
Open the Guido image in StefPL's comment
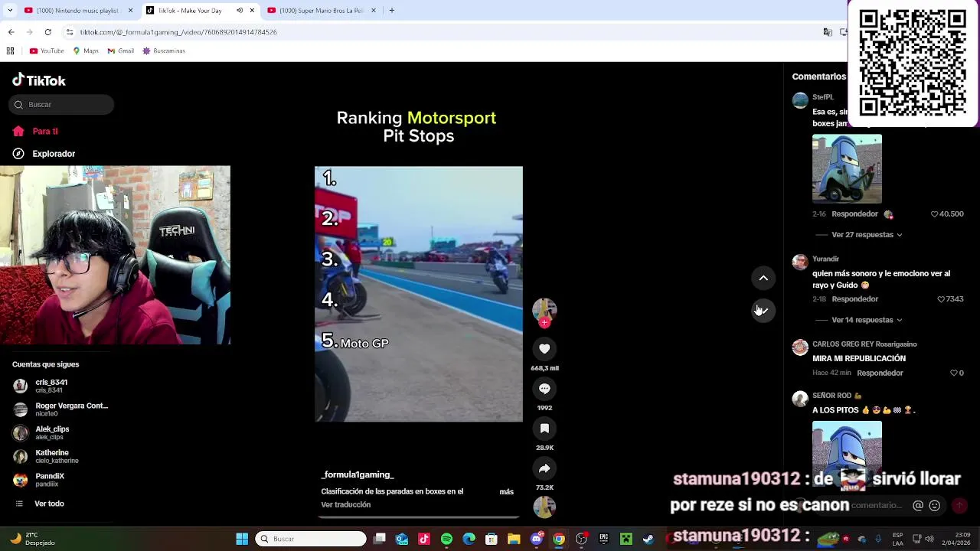[x=847, y=169]
